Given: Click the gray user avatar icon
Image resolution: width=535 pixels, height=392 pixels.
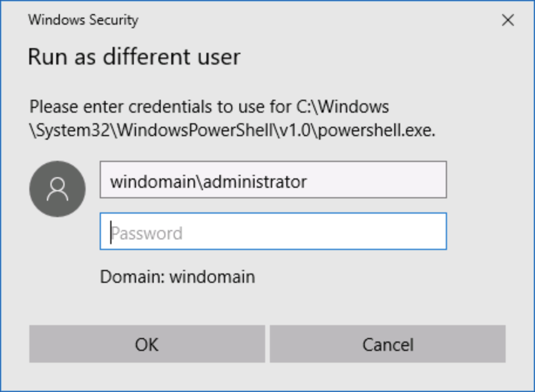Looking at the screenshot, I should (57, 189).
